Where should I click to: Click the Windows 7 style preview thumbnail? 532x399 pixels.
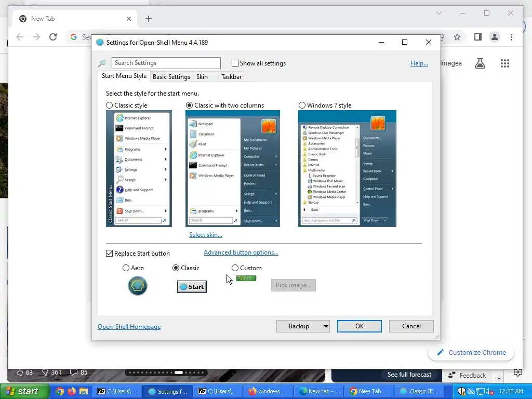click(347, 168)
